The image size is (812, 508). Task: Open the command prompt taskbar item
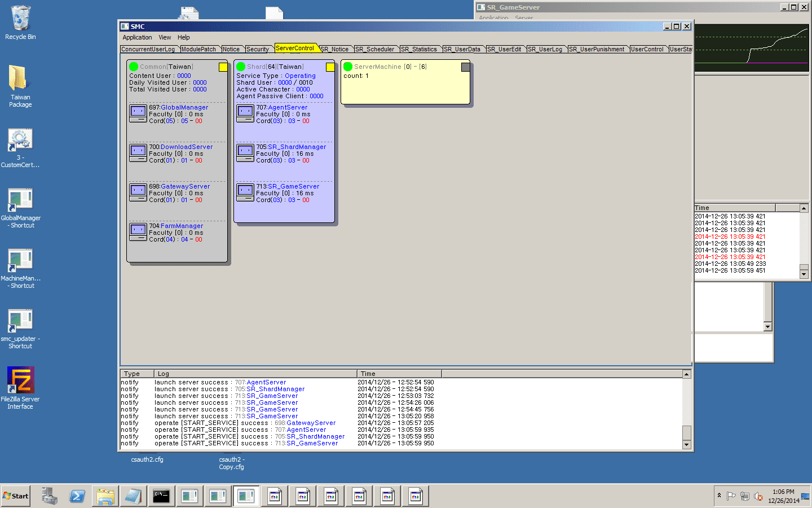tap(161, 496)
